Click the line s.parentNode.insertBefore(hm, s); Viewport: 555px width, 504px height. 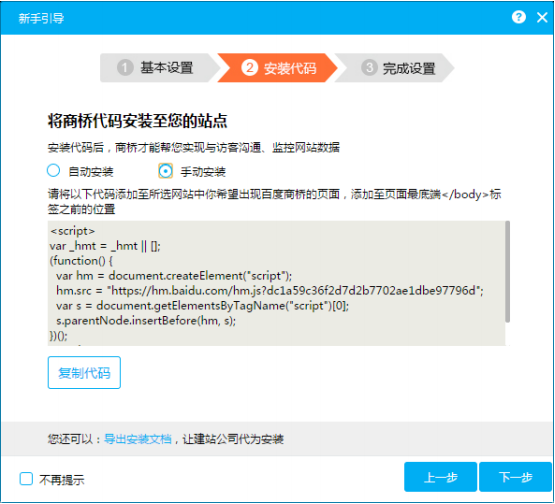(x=146, y=321)
